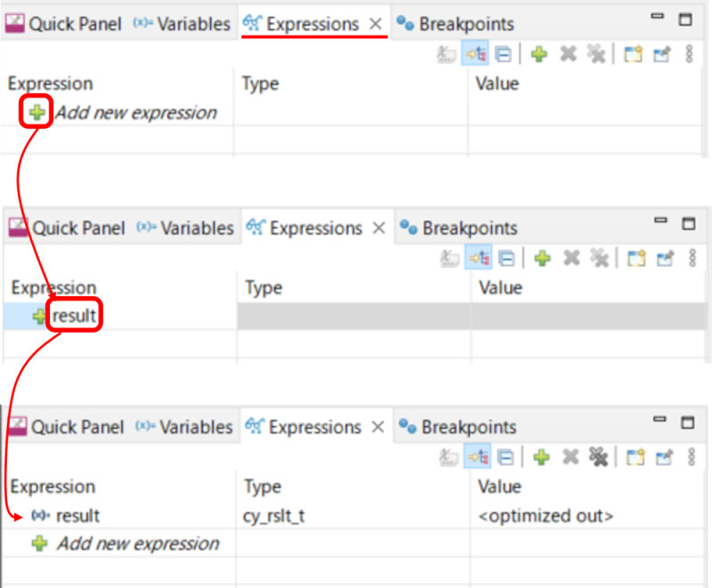Click the <optimized out> value cell

[546, 516]
